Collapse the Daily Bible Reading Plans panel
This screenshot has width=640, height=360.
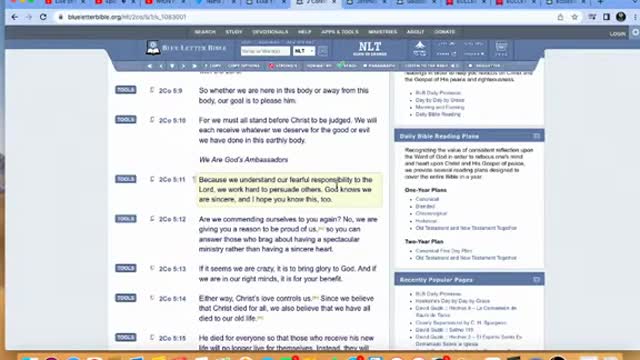536,136
